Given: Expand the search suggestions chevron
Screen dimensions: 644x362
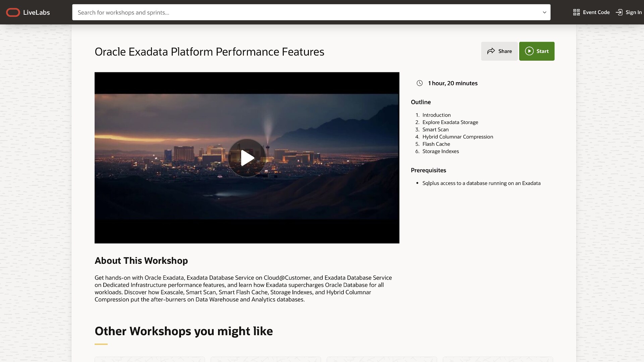Looking at the screenshot, I should click(544, 12).
